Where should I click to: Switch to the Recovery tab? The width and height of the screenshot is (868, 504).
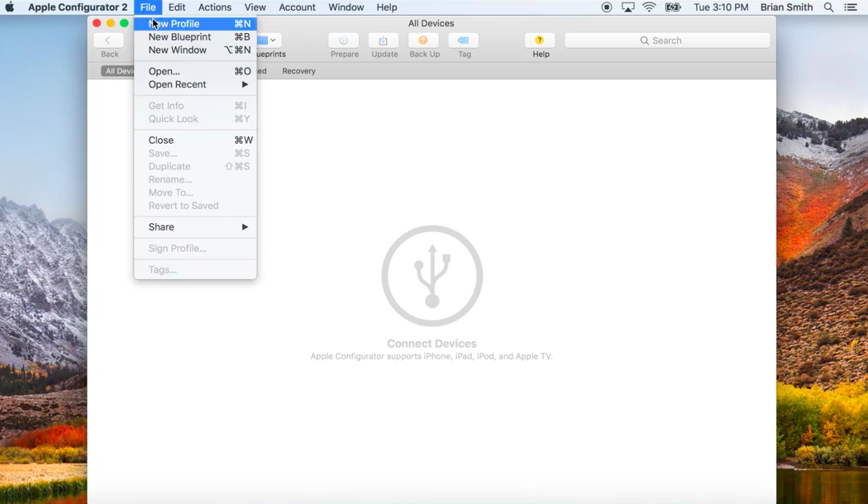[299, 71]
